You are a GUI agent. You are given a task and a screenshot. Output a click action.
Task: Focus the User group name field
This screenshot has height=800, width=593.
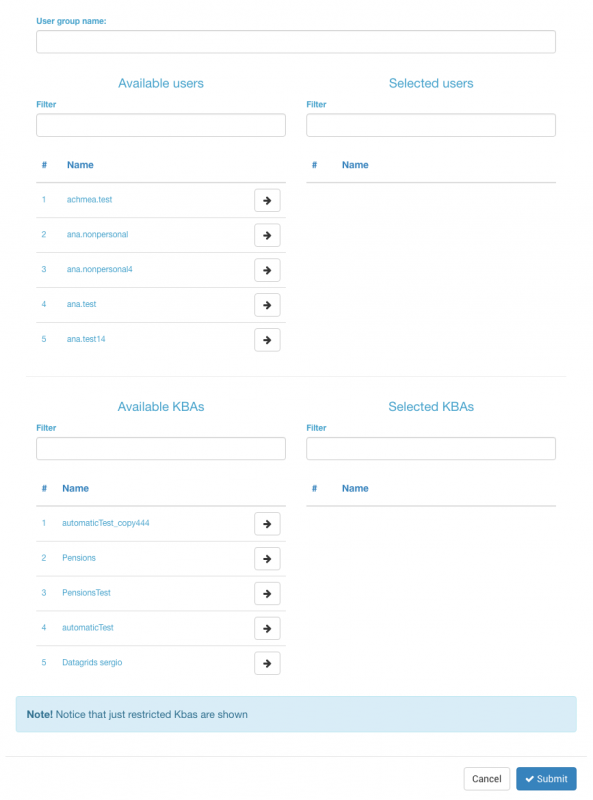[296, 42]
